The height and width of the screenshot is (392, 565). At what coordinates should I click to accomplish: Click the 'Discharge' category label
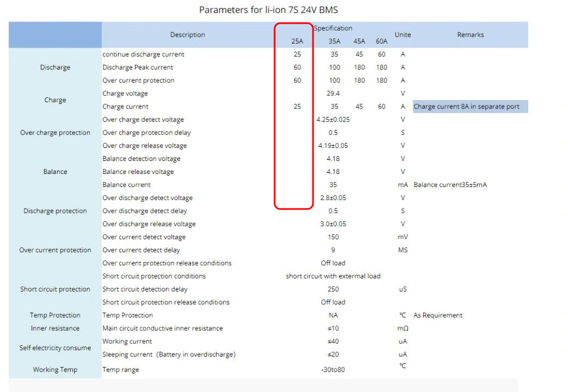(x=55, y=67)
